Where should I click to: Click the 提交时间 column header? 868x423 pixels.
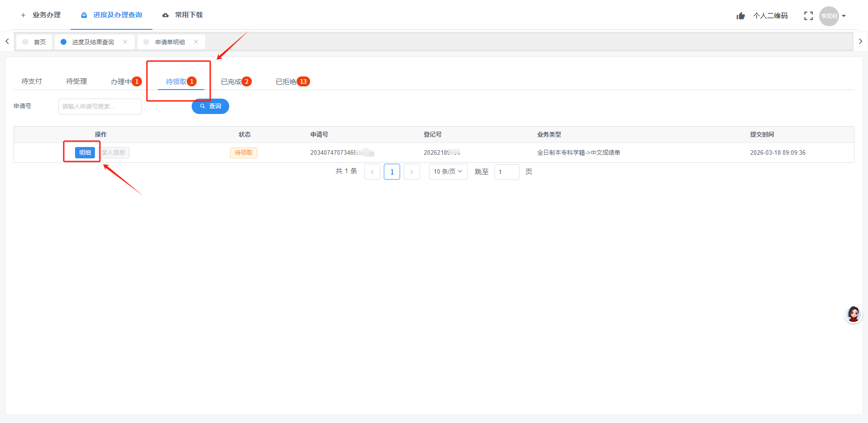[762, 134]
